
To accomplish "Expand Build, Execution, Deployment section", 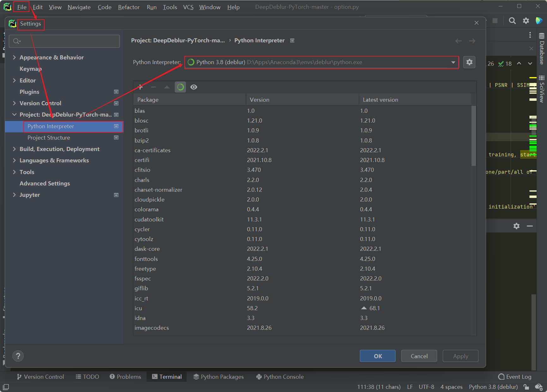I will [14, 149].
